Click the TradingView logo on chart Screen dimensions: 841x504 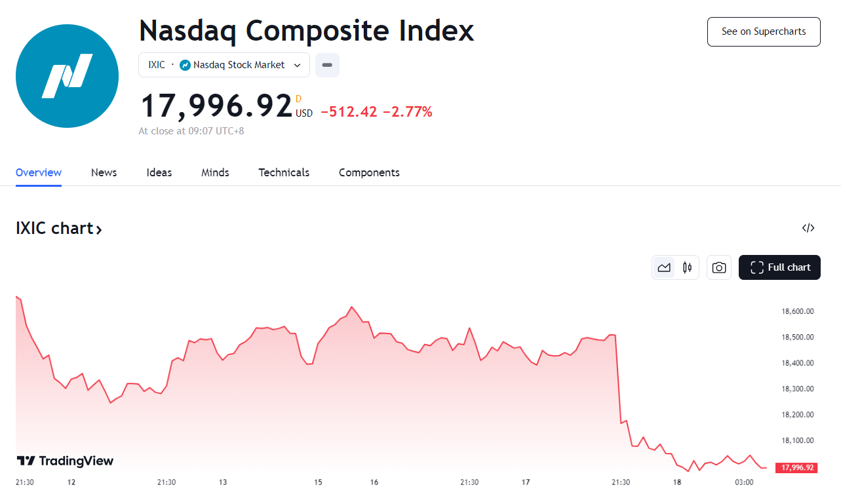pyautogui.click(x=65, y=461)
